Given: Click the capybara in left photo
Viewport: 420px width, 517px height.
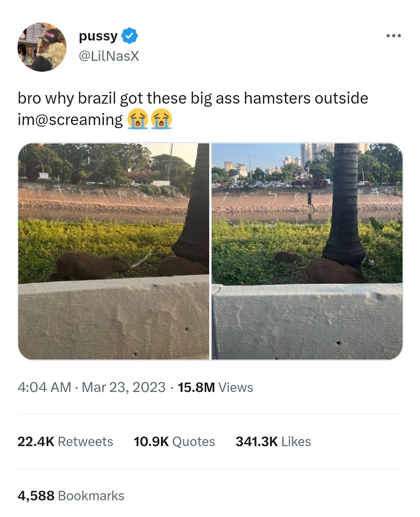Looking at the screenshot, I should pyautogui.click(x=90, y=265).
